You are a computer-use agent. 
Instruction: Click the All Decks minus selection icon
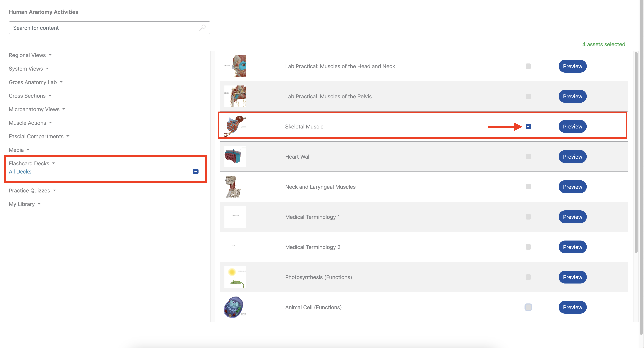coord(196,171)
